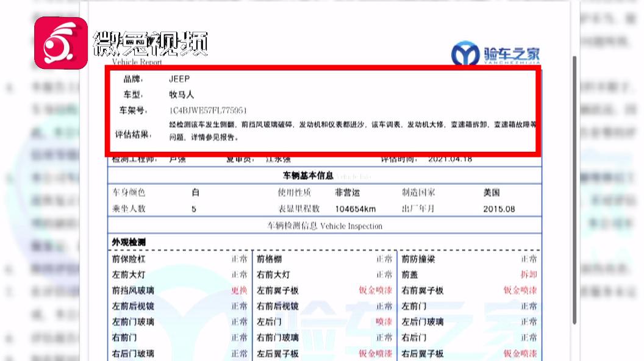This screenshot has width=644, height=361.
Task: Click the "左前门玻璃" inspection item
Action: coord(133,321)
